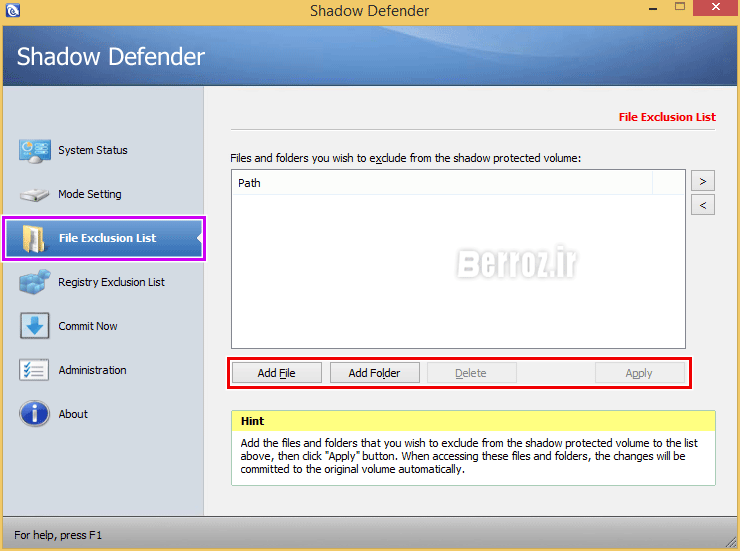Click the Add Folder button
The width and height of the screenshot is (740, 551).
(374, 373)
